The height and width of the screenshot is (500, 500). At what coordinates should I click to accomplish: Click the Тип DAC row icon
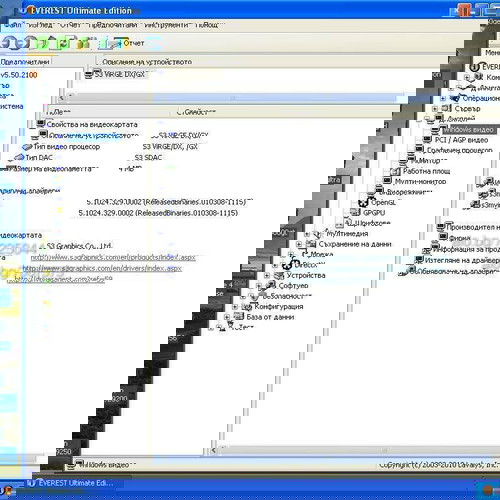pyautogui.click(x=19, y=157)
